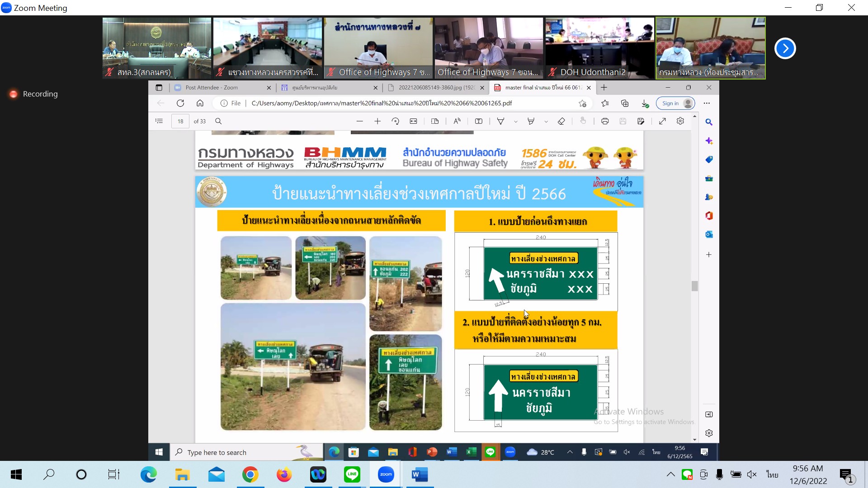Click PDF zoom in plus icon
The height and width of the screenshot is (488, 868).
pyautogui.click(x=377, y=121)
